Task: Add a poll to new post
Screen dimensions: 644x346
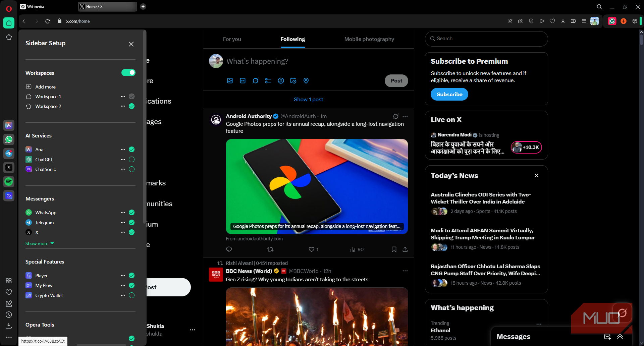Action: tap(268, 80)
